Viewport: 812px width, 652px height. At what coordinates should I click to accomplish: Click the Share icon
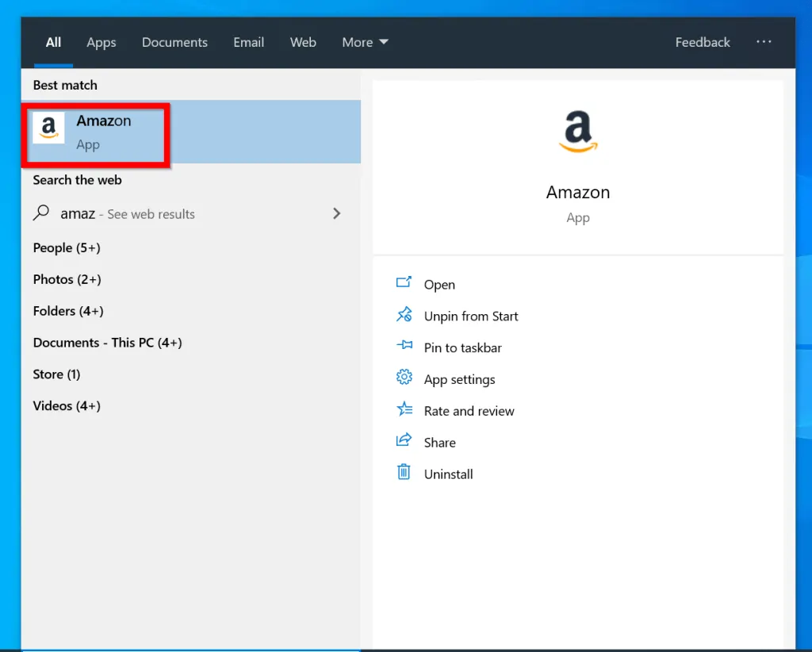[404, 442]
